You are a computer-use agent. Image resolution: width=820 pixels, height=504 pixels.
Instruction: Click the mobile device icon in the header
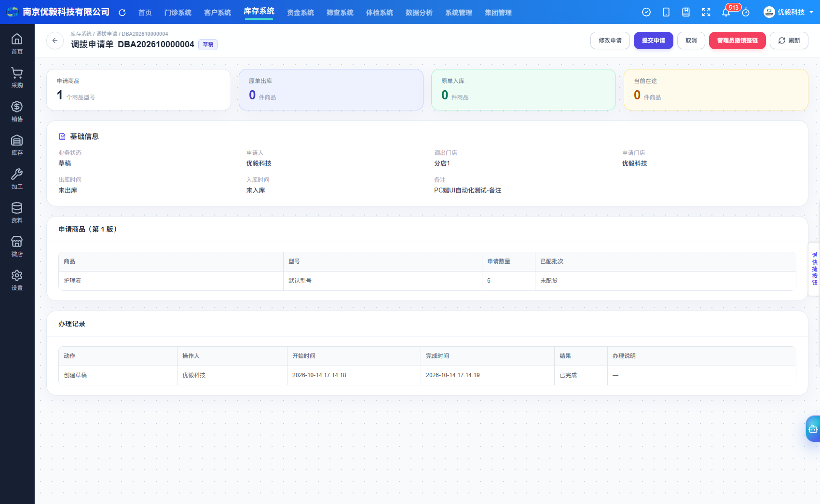point(666,12)
